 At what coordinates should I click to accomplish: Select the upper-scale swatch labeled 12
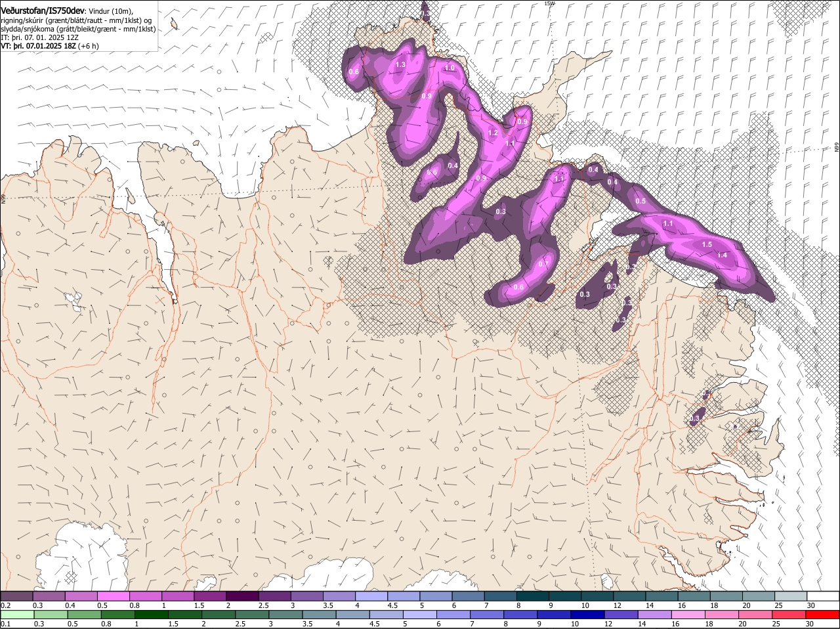tap(629, 596)
